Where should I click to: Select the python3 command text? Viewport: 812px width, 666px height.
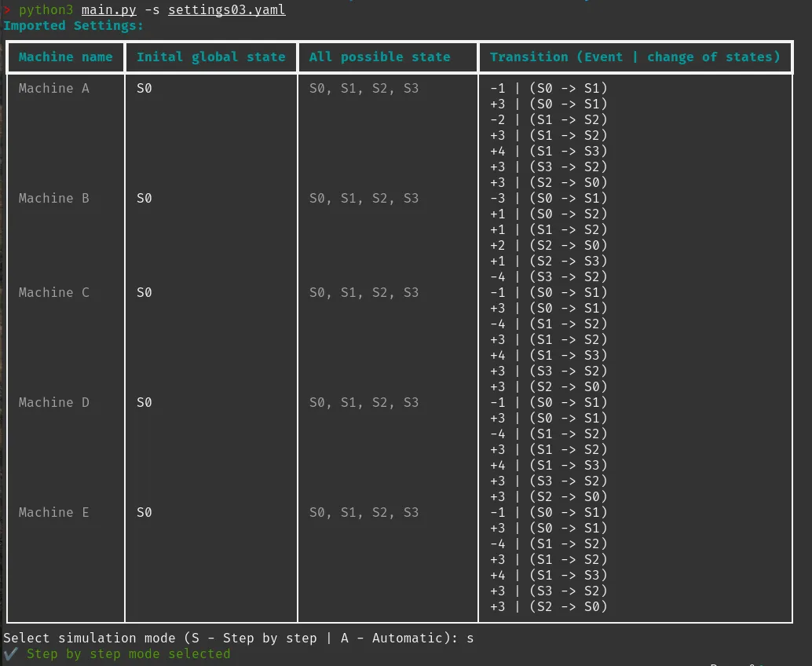[46, 10]
